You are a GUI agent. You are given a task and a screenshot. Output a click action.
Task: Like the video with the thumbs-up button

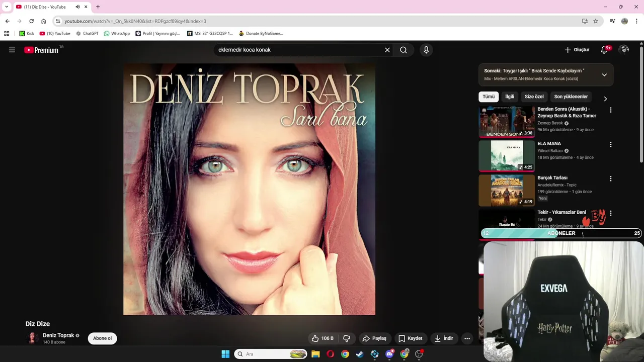point(323,338)
